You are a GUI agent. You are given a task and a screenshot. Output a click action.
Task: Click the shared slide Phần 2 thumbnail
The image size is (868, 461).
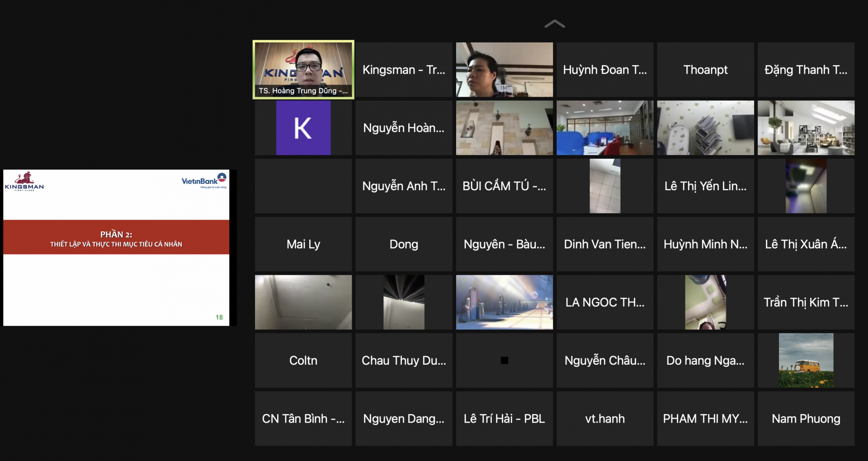(116, 247)
